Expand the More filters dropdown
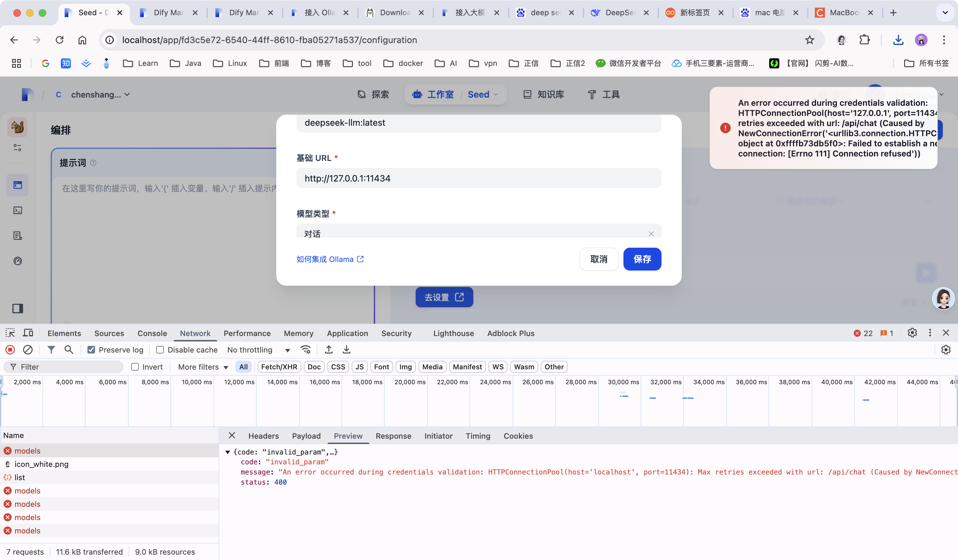This screenshot has height=560, width=958. [203, 367]
